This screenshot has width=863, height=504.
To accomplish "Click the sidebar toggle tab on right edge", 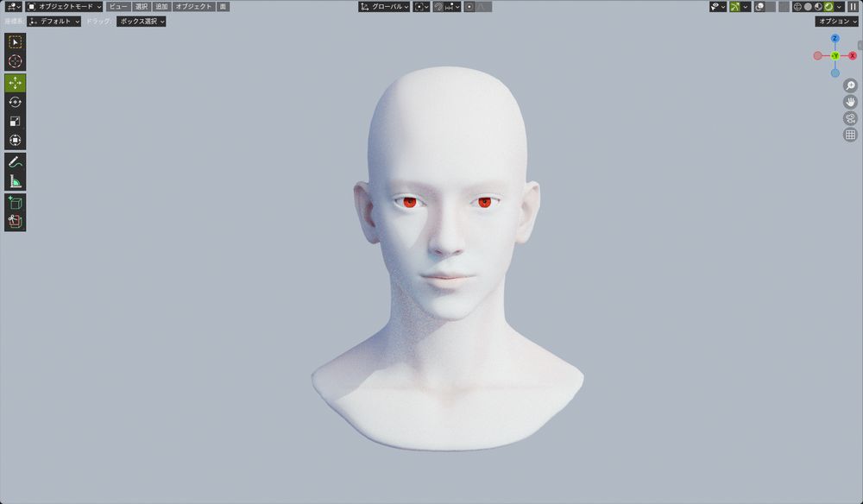I will [860, 45].
